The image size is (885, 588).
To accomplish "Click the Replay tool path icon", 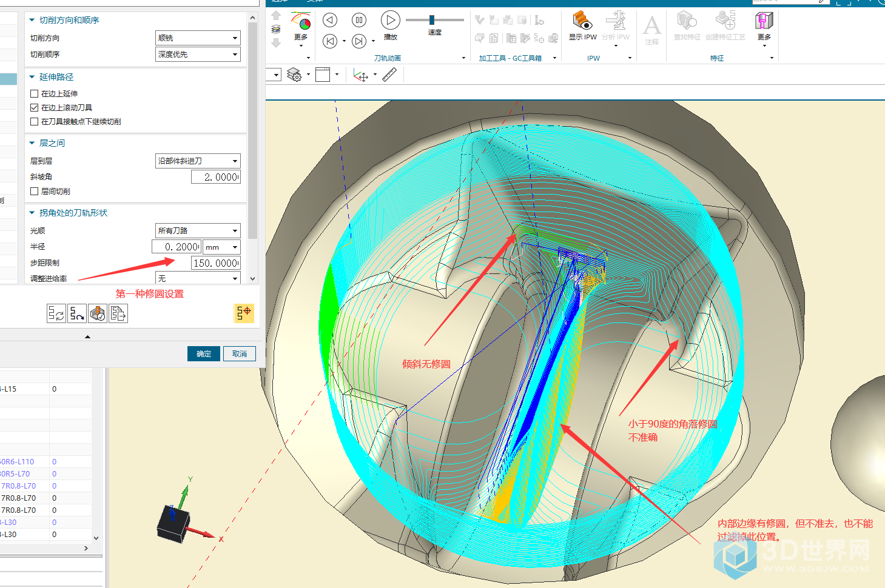I will 77,313.
